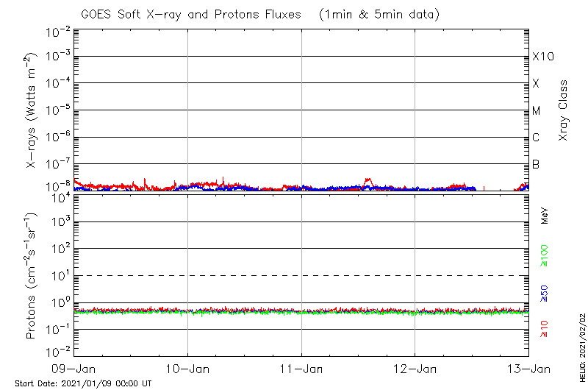Click the Protons y-axis label
Screen dimensions: 588x390
(x=32, y=276)
